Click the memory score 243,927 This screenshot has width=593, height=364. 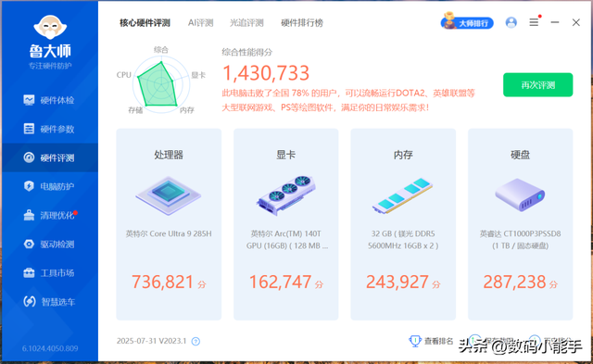tap(397, 282)
